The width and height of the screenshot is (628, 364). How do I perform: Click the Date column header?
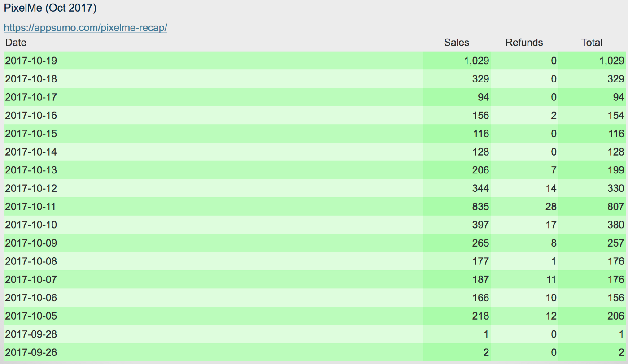[x=16, y=43]
